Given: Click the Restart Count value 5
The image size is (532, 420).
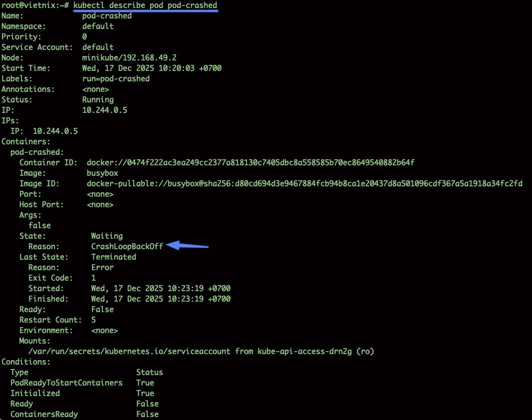Looking at the screenshot, I should pyautogui.click(x=93, y=320).
